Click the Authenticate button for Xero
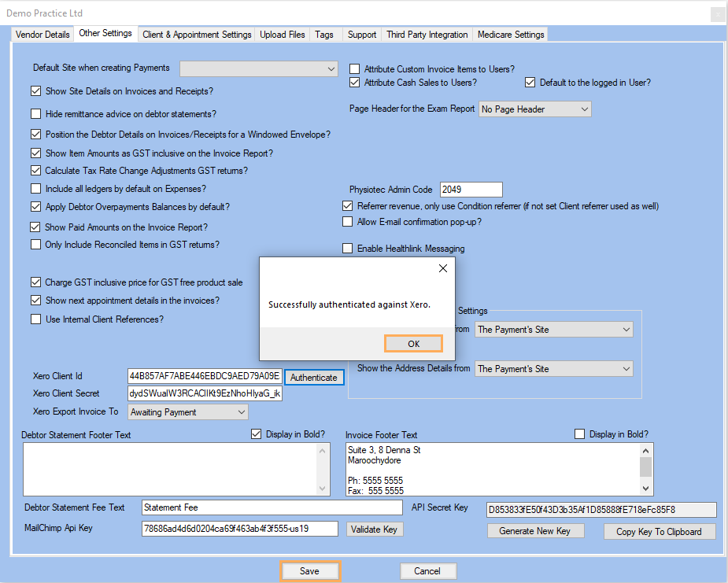The image size is (728, 583). [313, 378]
